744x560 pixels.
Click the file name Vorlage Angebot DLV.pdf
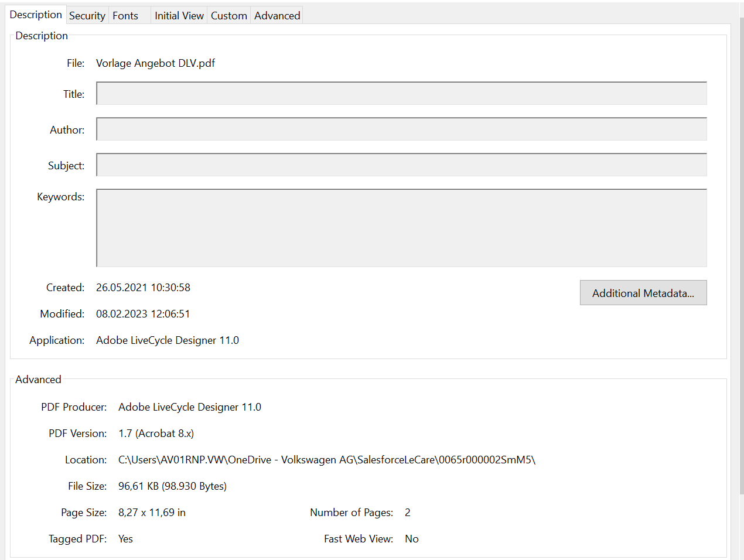(x=155, y=63)
